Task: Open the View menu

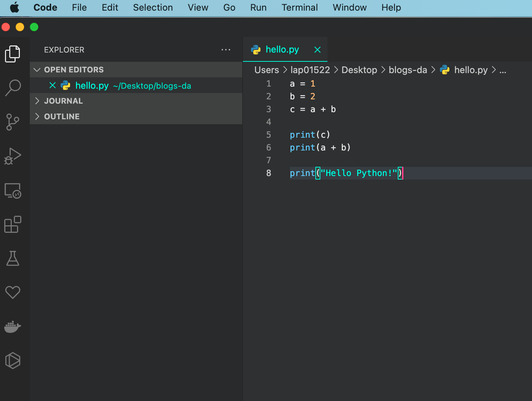Action: pyautogui.click(x=198, y=7)
